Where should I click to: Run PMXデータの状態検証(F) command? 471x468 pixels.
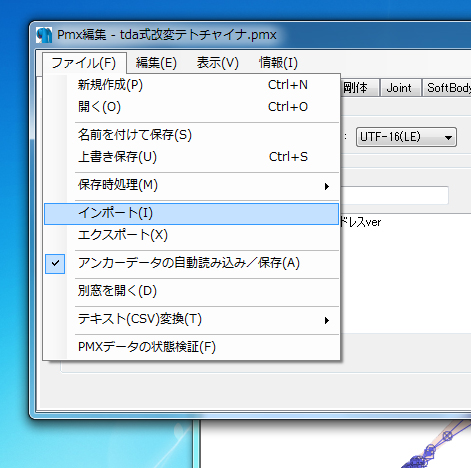[191, 347]
